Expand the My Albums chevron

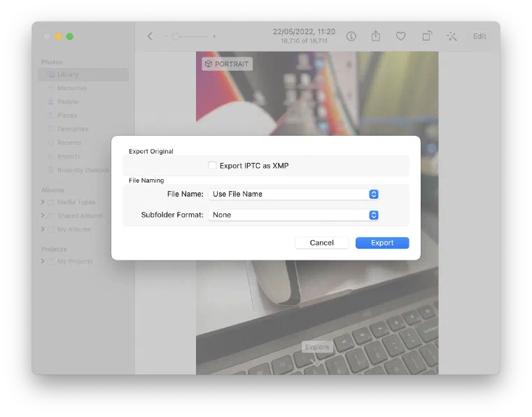43,229
